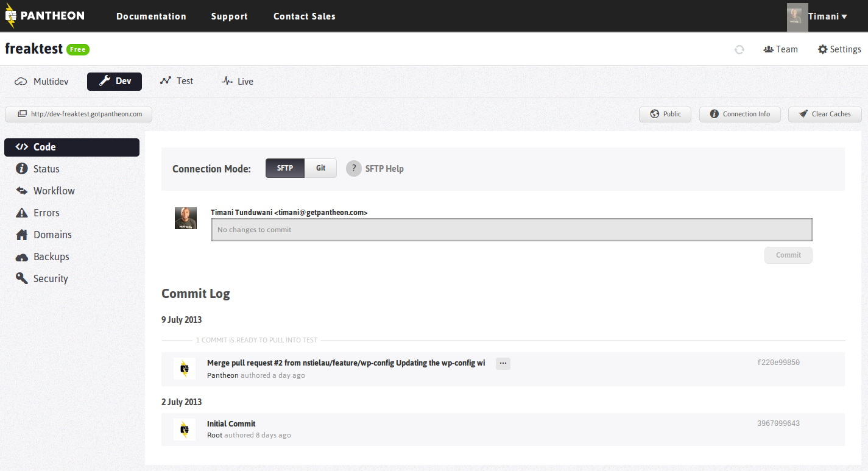
Task: Click the Pantheon logo icon
Action: 10,16
